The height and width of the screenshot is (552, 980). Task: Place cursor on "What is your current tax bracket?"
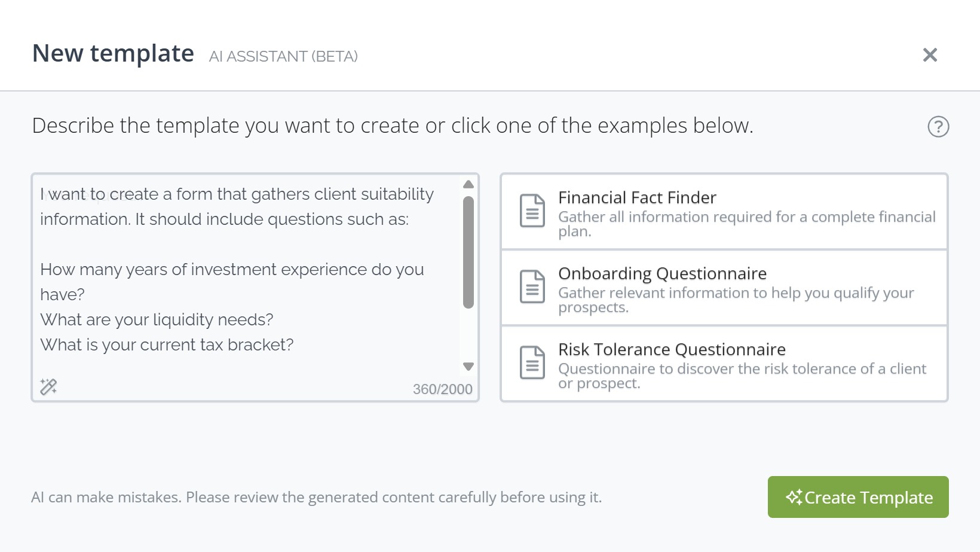click(x=167, y=345)
